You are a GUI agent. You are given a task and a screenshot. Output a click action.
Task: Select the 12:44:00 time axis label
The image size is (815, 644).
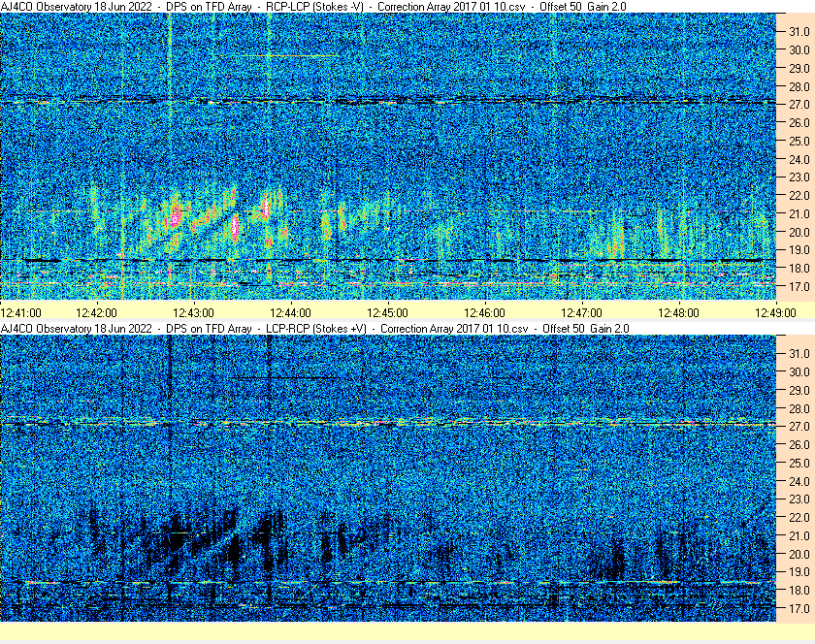(x=290, y=313)
